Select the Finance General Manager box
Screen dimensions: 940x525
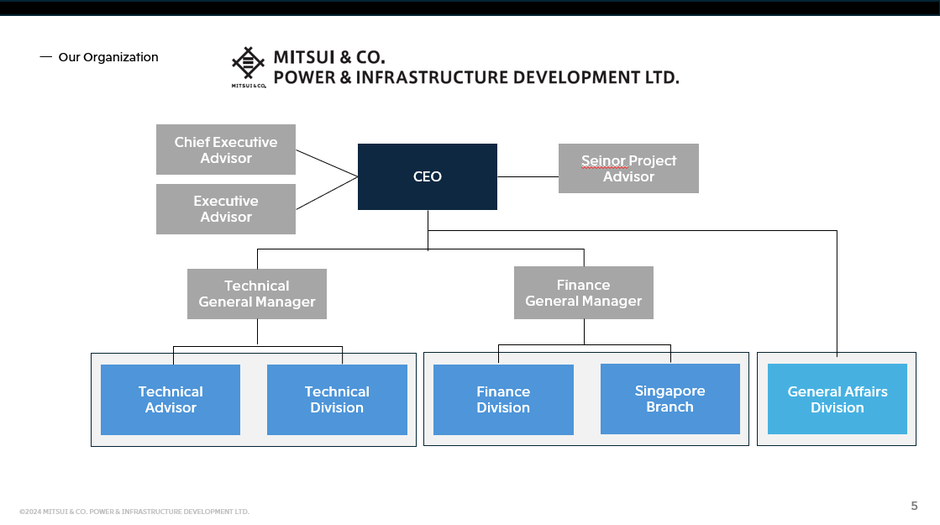point(583,292)
